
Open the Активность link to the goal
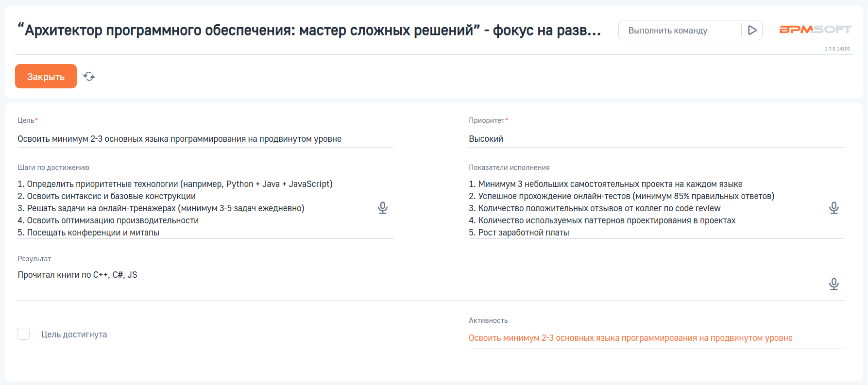pyautogui.click(x=630, y=338)
